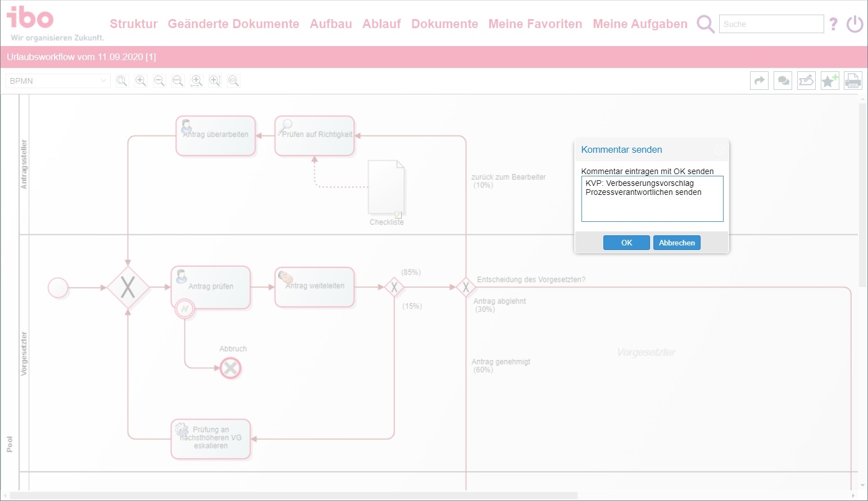Open the BPMN view dropdown
Image resolution: width=868 pixels, height=501 pixels.
pos(58,81)
